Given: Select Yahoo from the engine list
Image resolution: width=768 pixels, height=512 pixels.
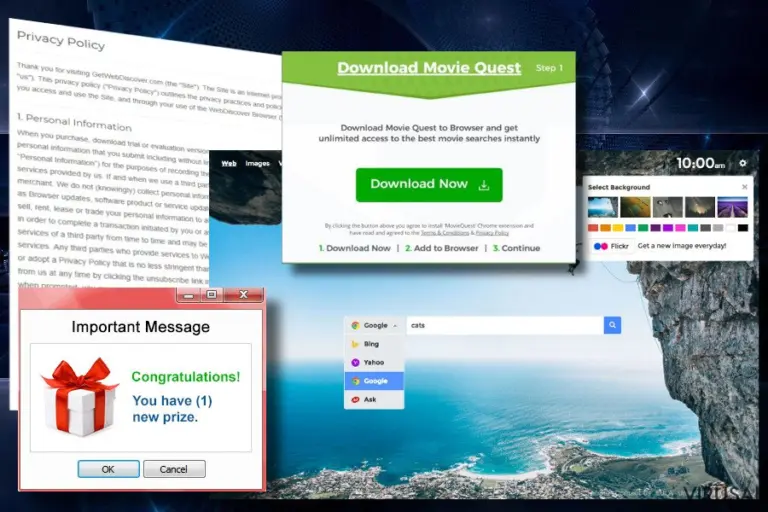Looking at the screenshot, I should pos(374,363).
